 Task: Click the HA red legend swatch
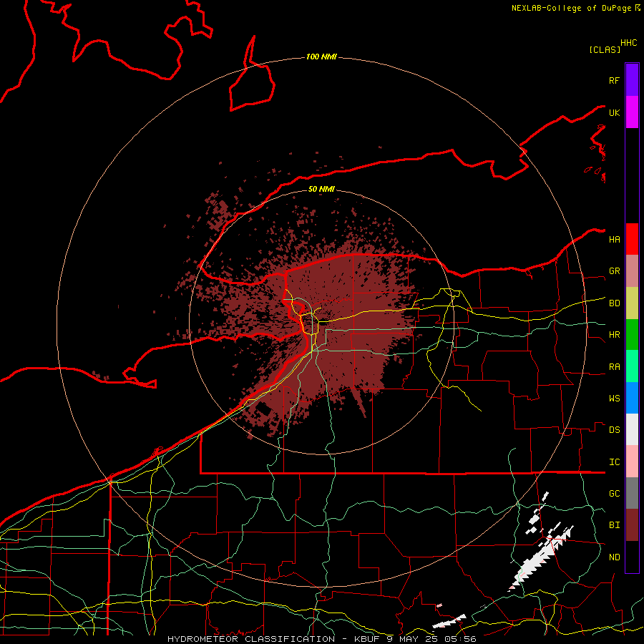point(632,239)
